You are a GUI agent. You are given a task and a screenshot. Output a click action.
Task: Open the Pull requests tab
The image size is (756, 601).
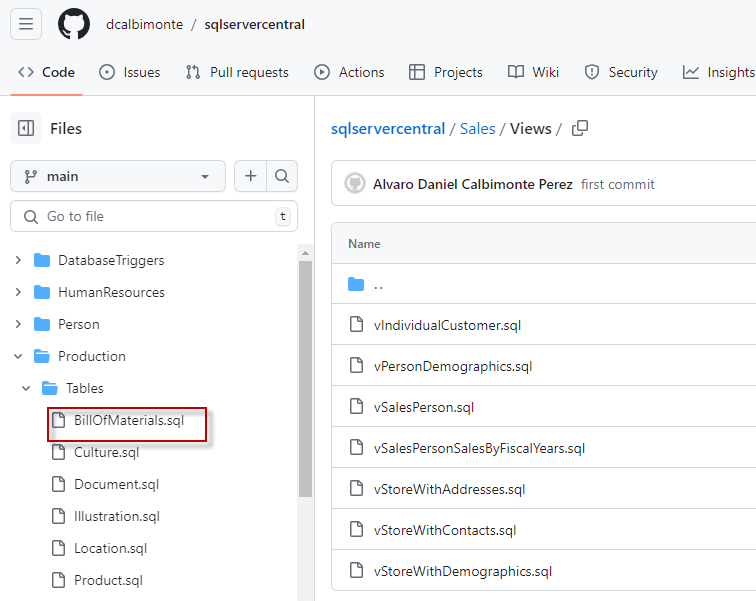(237, 72)
